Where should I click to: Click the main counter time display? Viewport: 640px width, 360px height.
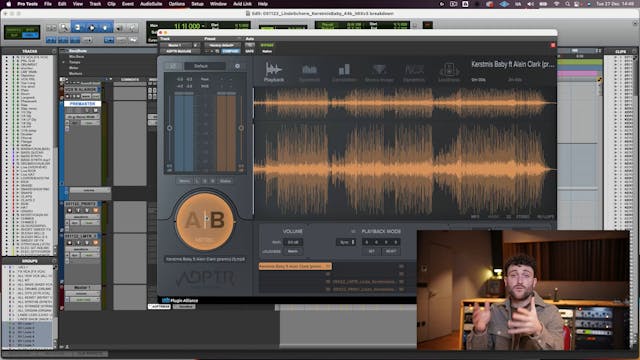[187, 26]
